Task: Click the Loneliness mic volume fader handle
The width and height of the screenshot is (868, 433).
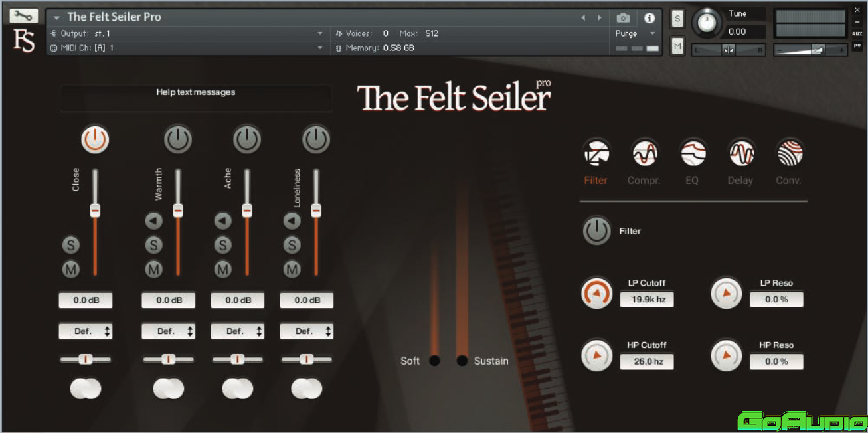Action: [x=316, y=211]
